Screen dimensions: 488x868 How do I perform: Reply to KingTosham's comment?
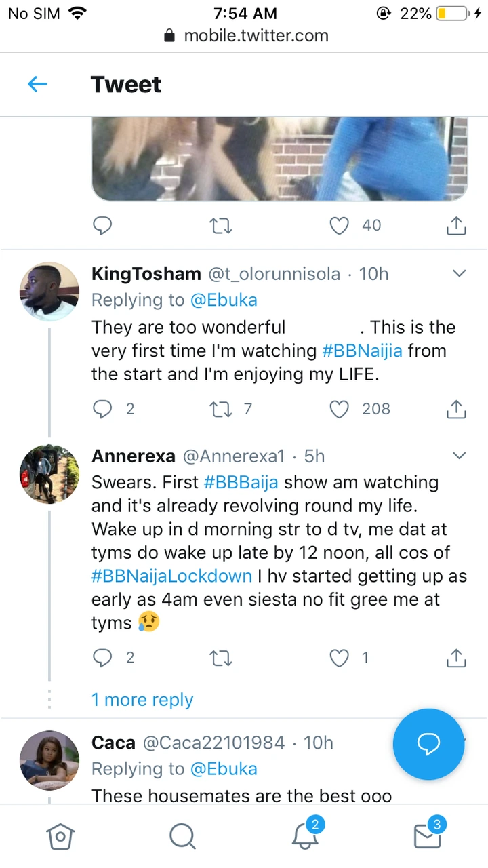click(102, 409)
